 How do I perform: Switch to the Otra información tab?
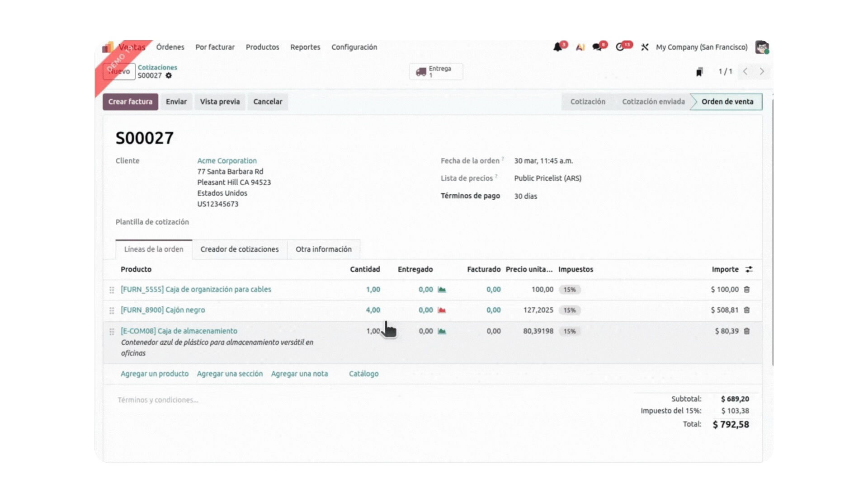[x=323, y=249]
